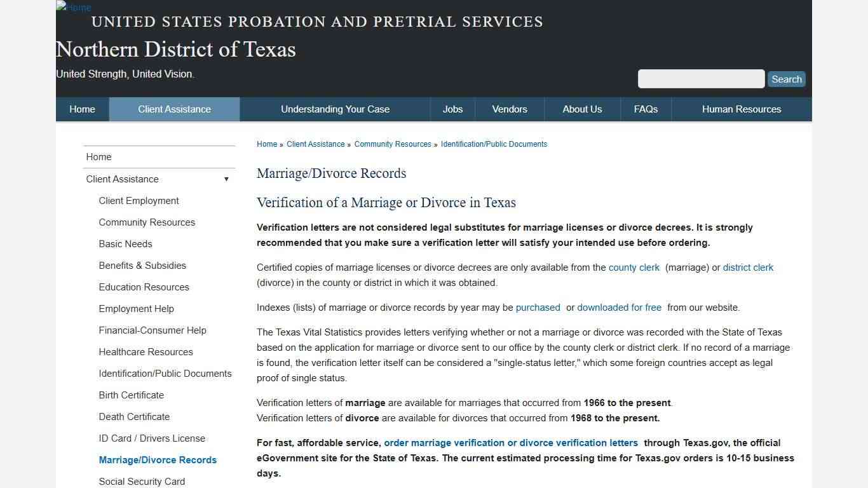Select Birth Certificate in the sidebar
Screen dimensions: 868x488
pyautogui.click(x=131, y=395)
